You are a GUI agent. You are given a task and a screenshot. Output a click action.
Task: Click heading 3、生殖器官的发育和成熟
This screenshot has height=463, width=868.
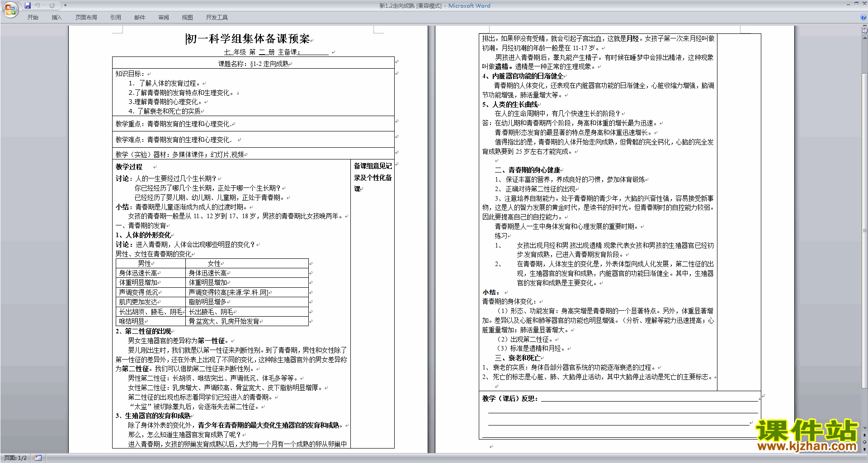click(x=153, y=416)
